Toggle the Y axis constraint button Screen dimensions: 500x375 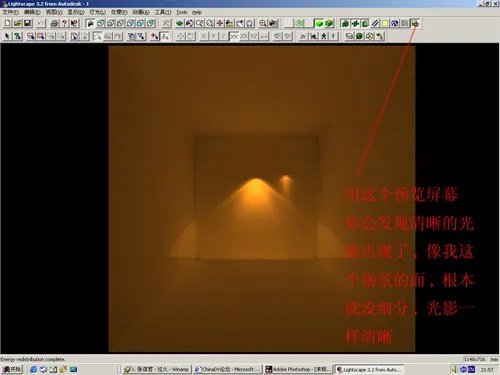[x=214, y=36]
